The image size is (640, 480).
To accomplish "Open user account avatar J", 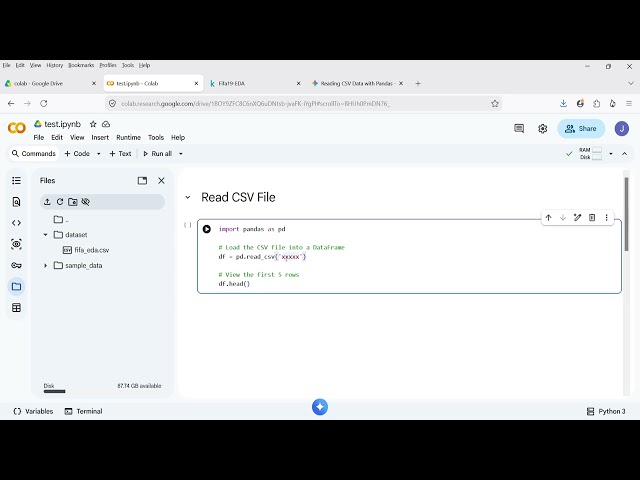I will [x=622, y=129].
